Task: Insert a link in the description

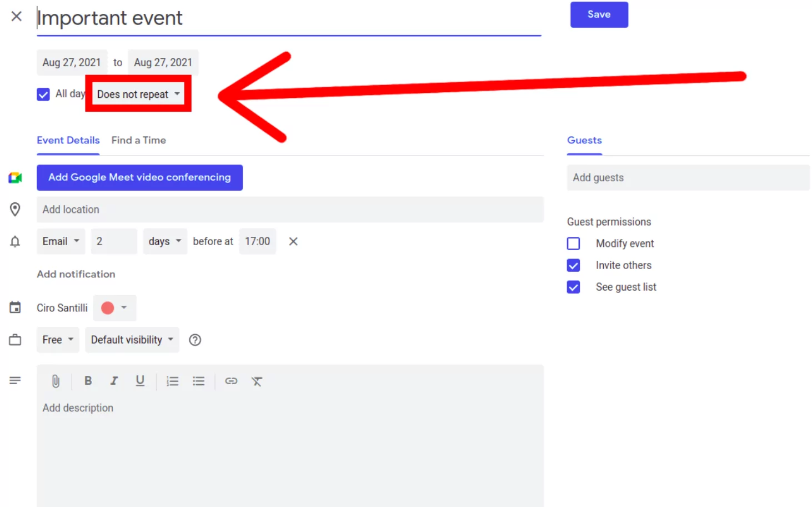Action: click(x=231, y=381)
